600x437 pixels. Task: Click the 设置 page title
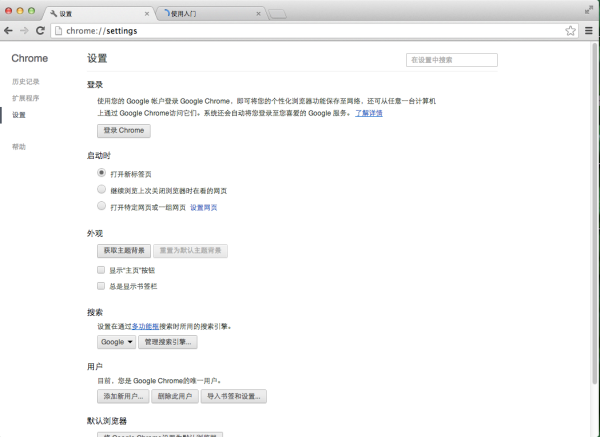coord(97,59)
